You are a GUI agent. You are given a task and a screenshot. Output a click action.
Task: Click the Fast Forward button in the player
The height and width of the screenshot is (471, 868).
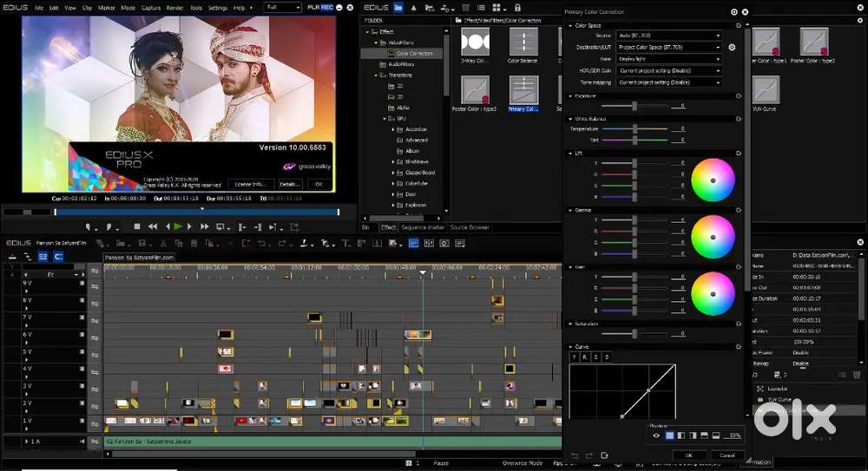(205, 226)
